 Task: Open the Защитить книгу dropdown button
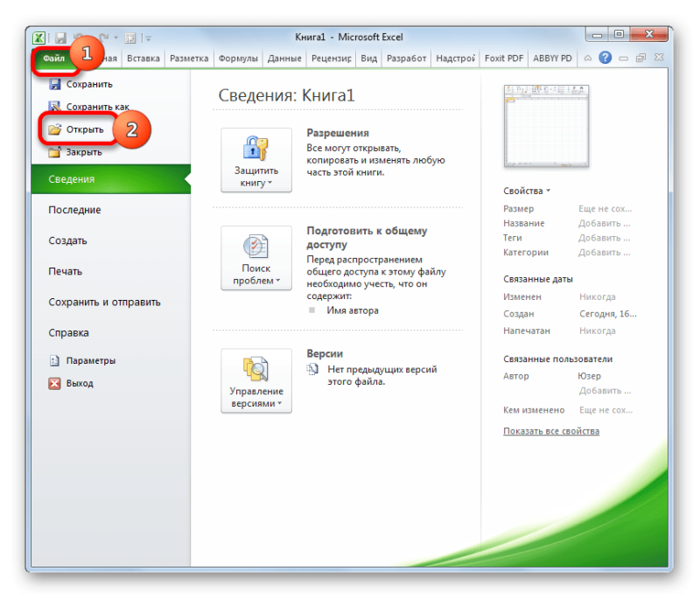click(256, 160)
